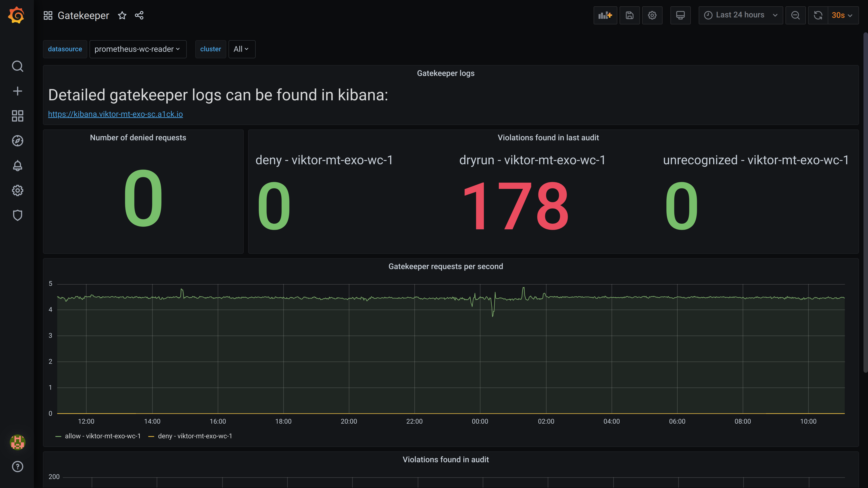Open the sidebar search icon
The height and width of the screenshot is (488, 868).
tap(18, 66)
